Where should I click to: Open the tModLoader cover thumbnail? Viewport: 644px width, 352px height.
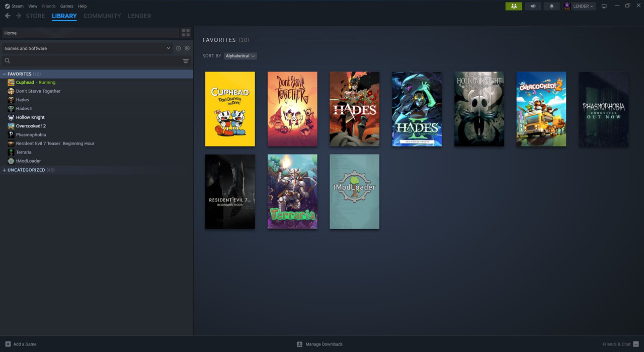pyautogui.click(x=355, y=191)
